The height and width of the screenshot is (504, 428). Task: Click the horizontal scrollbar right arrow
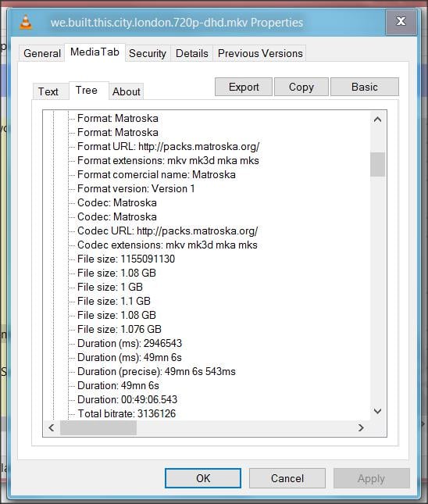pyautogui.click(x=361, y=428)
